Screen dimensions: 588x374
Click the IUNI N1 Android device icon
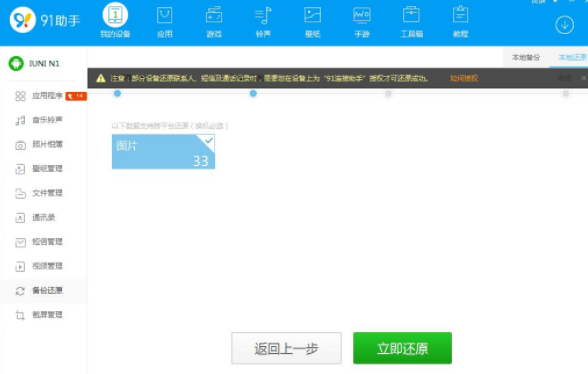tap(16, 63)
